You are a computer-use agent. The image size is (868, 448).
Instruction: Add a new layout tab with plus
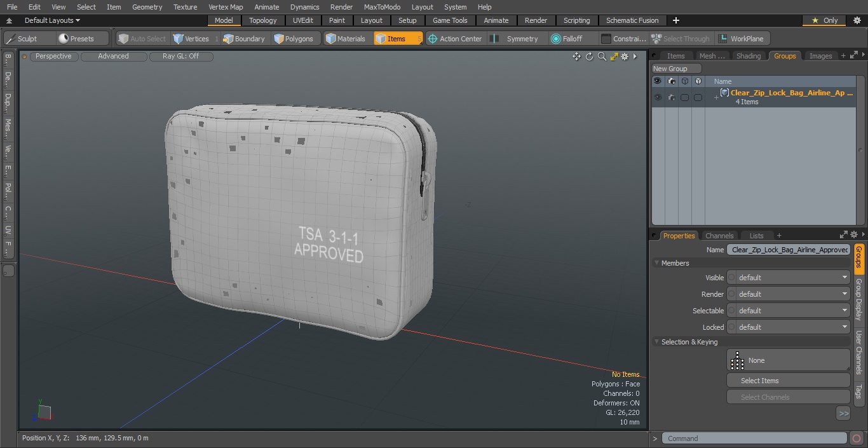coord(675,20)
